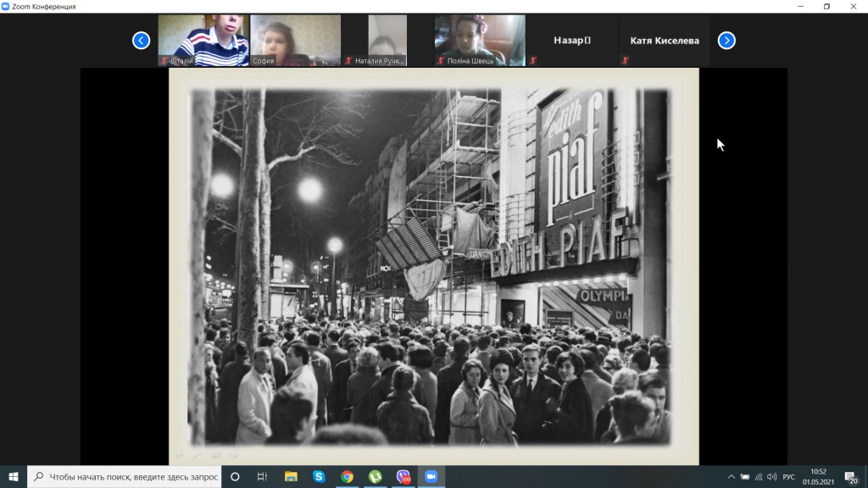Open network settings from the tray icon

759,477
